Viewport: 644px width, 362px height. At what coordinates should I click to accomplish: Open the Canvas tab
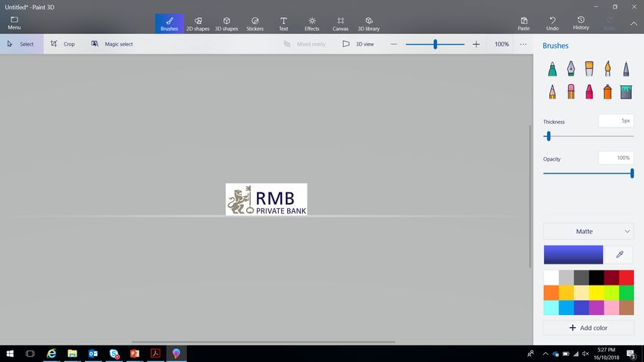coord(340,23)
